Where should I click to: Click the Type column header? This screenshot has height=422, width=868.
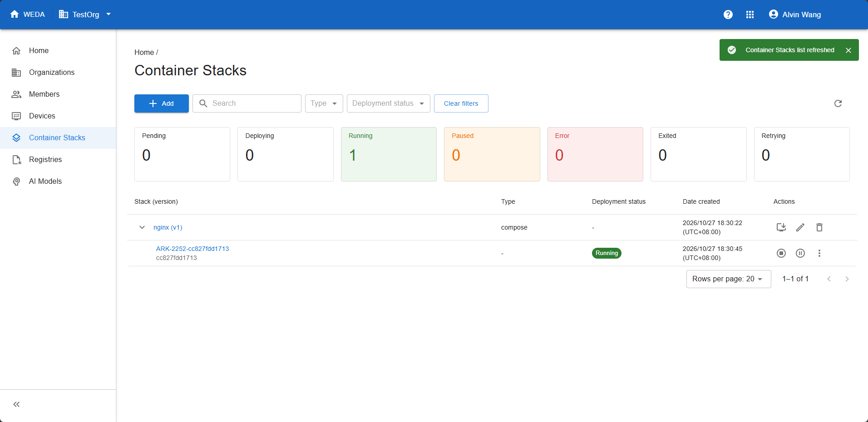click(508, 201)
